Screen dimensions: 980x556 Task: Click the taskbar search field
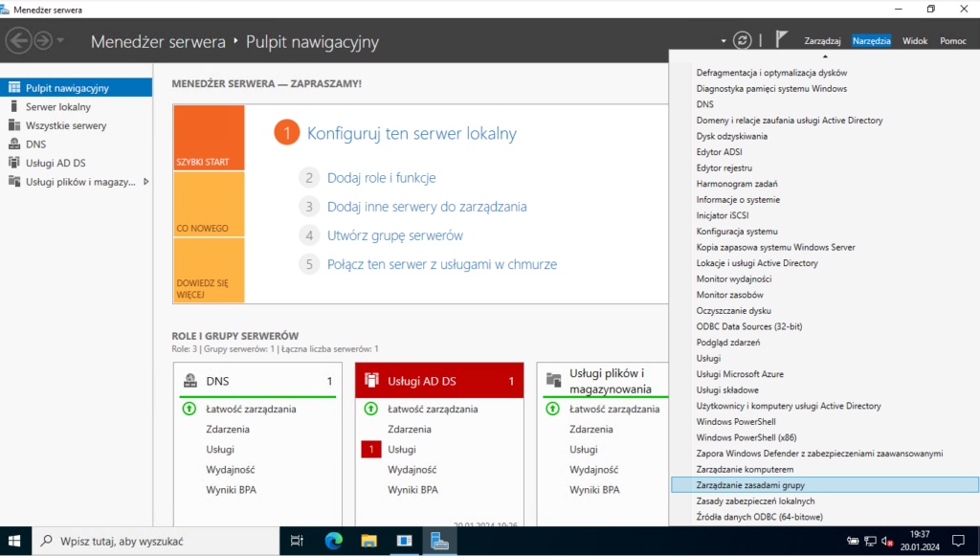(156, 541)
